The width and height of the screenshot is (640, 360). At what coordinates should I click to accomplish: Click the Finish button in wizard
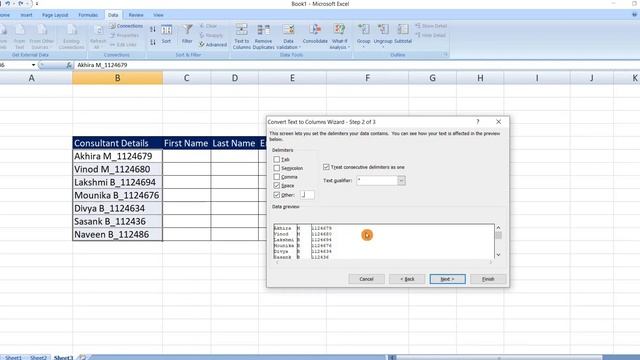[x=488, y=279]
